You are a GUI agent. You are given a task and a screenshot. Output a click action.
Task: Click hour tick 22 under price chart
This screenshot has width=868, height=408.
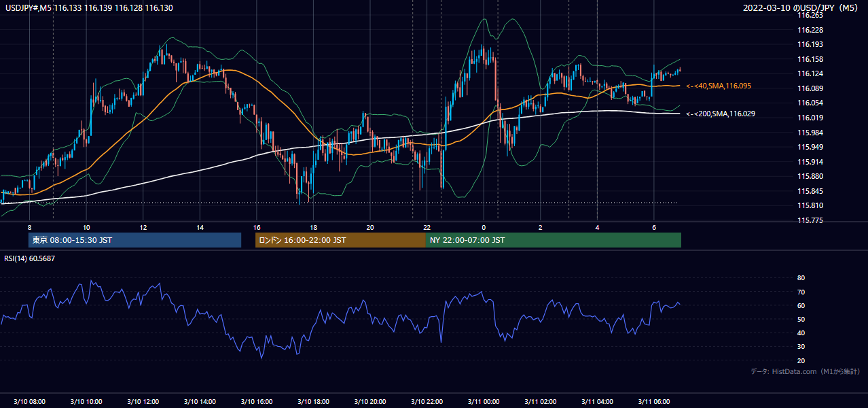point(427,227)
